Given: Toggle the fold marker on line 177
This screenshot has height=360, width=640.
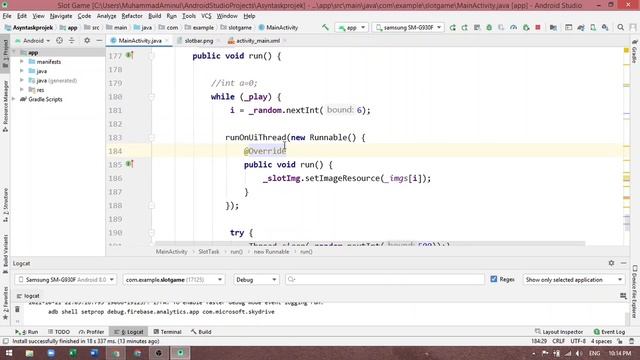Looking at the screenshot, I should pyautogui.click(x=151, y=56).
